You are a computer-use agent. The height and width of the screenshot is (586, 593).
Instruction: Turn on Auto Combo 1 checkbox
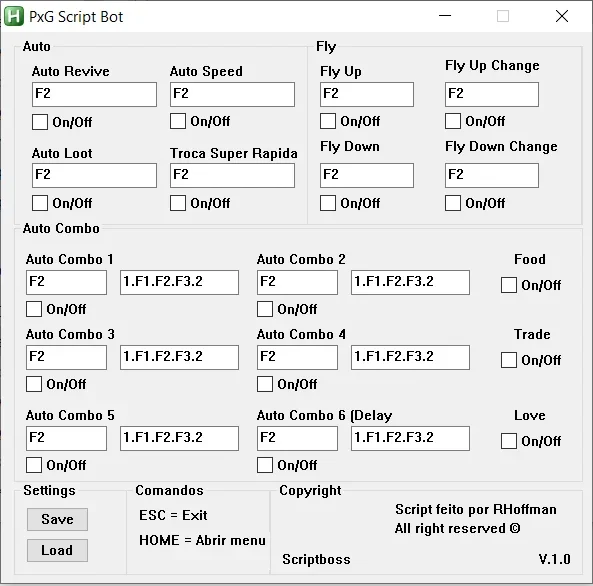coord(34,309)
